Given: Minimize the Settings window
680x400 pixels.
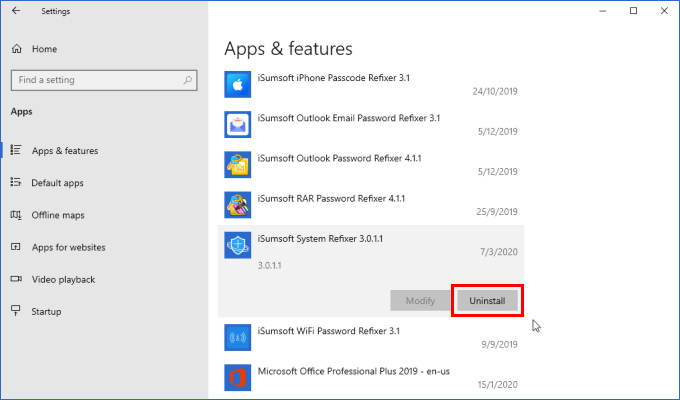Looking at the screenshot, I should click(x=603, y=11).
